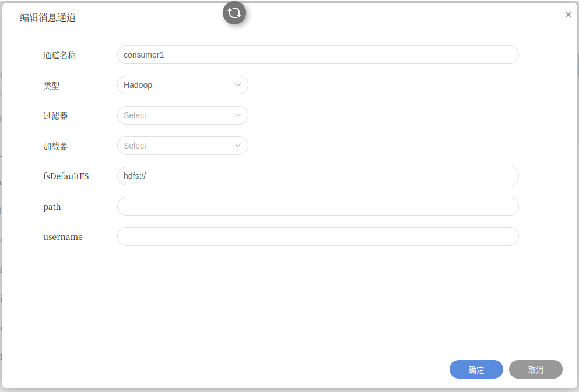
Task: Click the 加载器 field label
Action: coord(55,146)
